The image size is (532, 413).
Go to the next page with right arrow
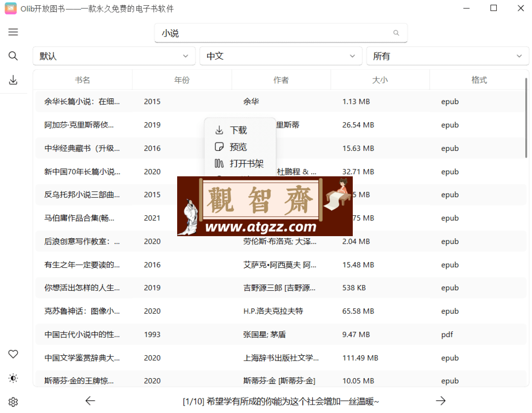[441, 401]
